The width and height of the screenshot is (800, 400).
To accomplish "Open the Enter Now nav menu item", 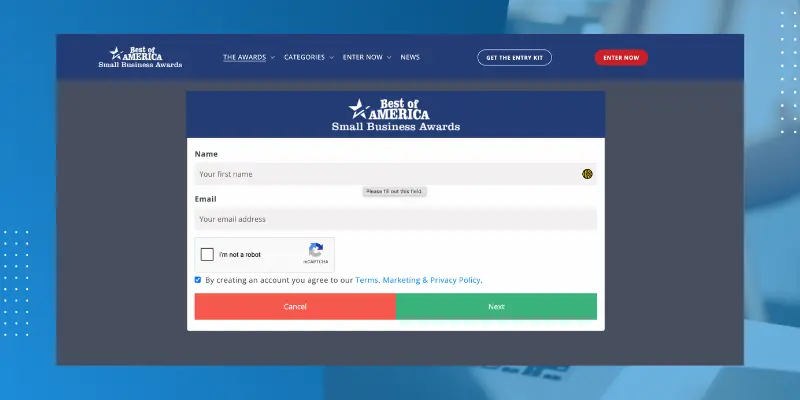I will (363, 57).
